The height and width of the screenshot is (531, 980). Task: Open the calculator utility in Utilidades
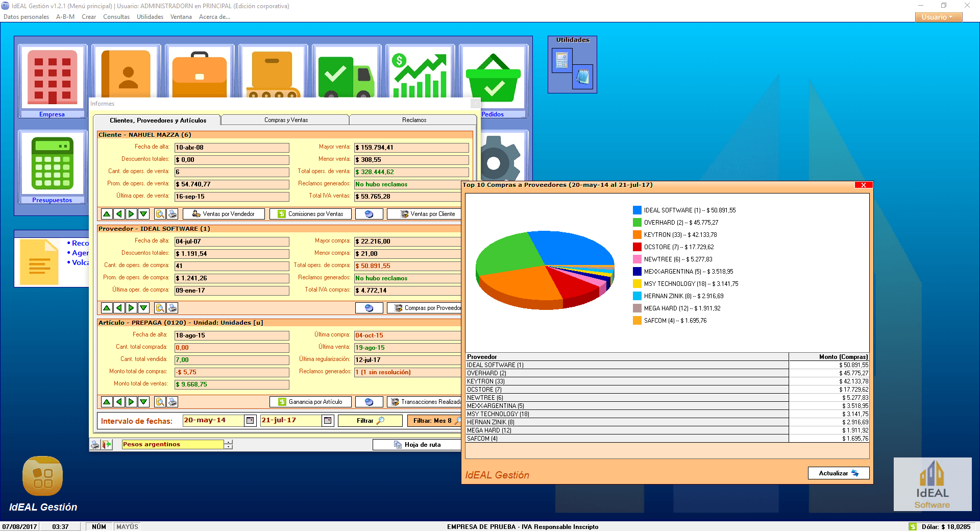point(562,60)
